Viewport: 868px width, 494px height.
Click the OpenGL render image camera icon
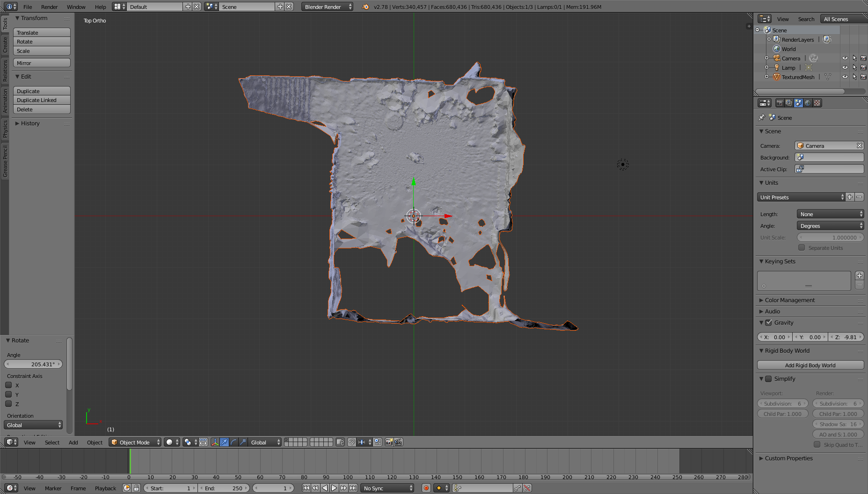click(389, 442)
